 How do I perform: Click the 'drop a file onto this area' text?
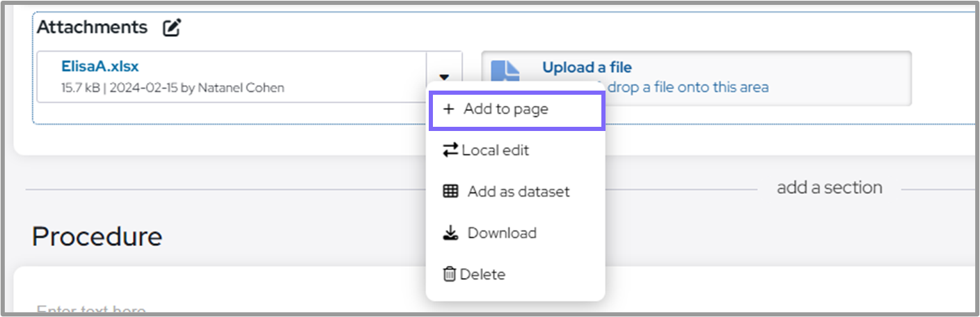click(688, 87)
